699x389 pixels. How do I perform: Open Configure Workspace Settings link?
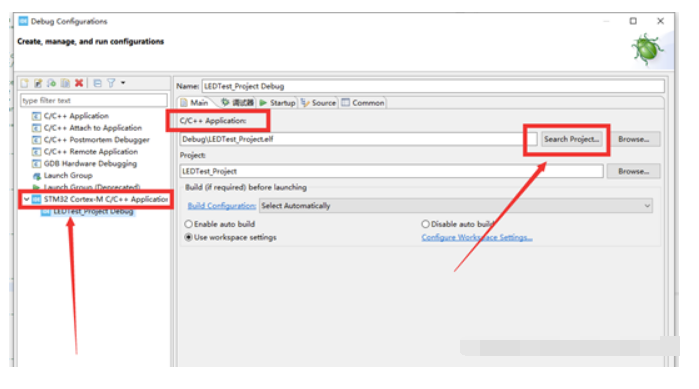click(477, 237)
